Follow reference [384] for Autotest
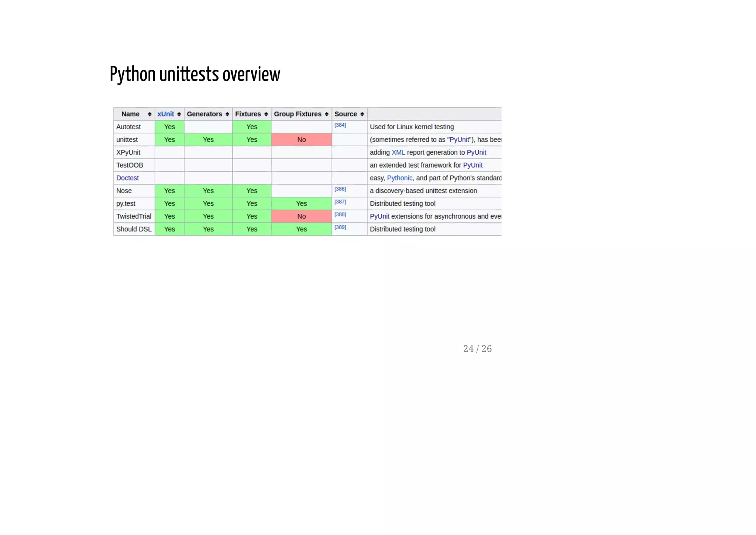 coord(340,125)
